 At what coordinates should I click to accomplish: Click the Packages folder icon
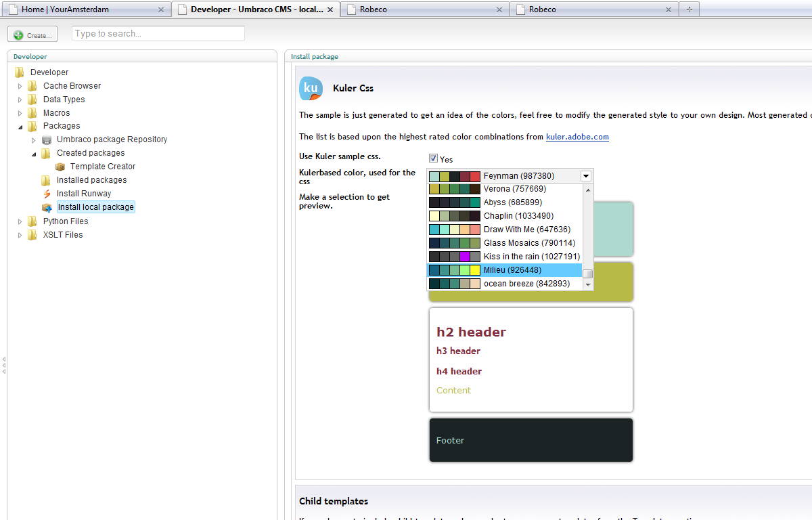click(32, 127)
